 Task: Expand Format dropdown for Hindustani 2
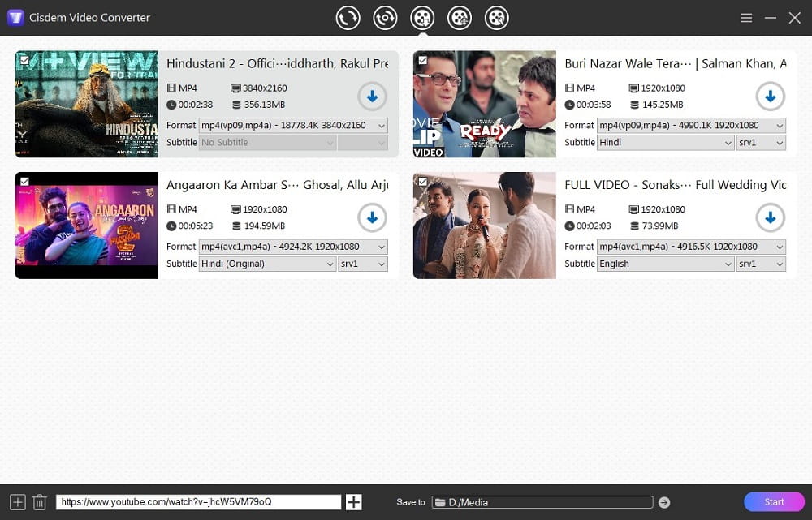point(293,126)
